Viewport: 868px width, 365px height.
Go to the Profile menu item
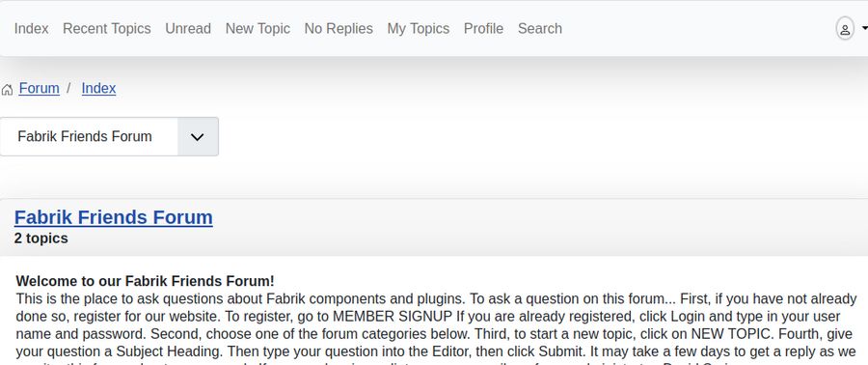tap(484, 29)
